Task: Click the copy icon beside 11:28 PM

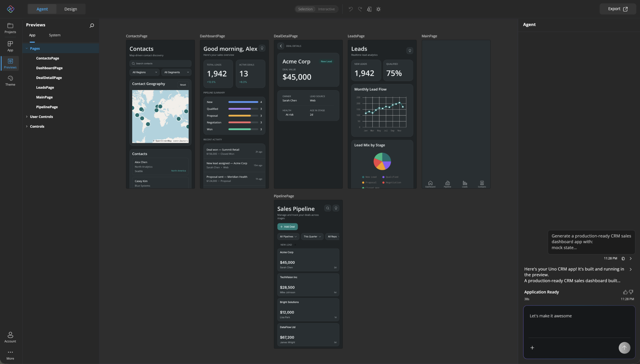Action: pos(623,258)
